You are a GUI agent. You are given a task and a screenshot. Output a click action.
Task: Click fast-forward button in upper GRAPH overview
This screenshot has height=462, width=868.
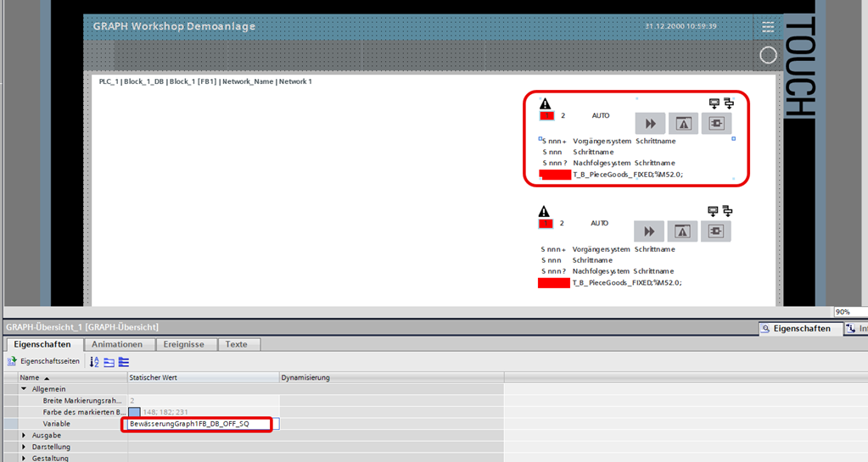(x=650, y=124)
